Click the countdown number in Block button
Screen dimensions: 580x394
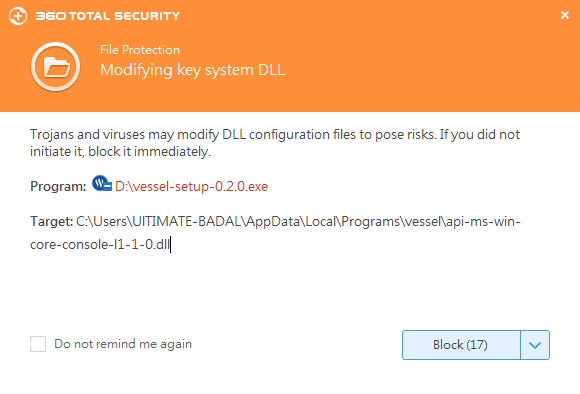click(477, 345)
